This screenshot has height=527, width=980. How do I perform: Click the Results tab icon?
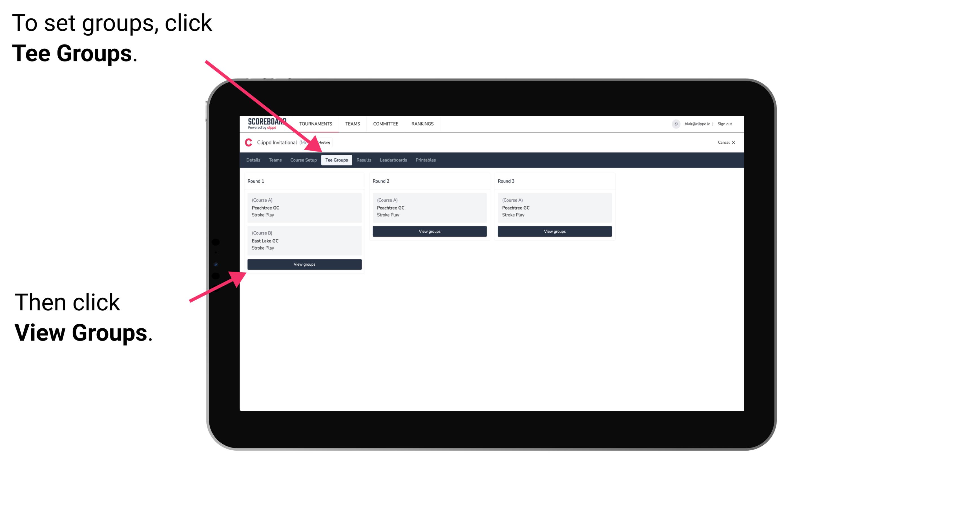[x=364, y=160]
